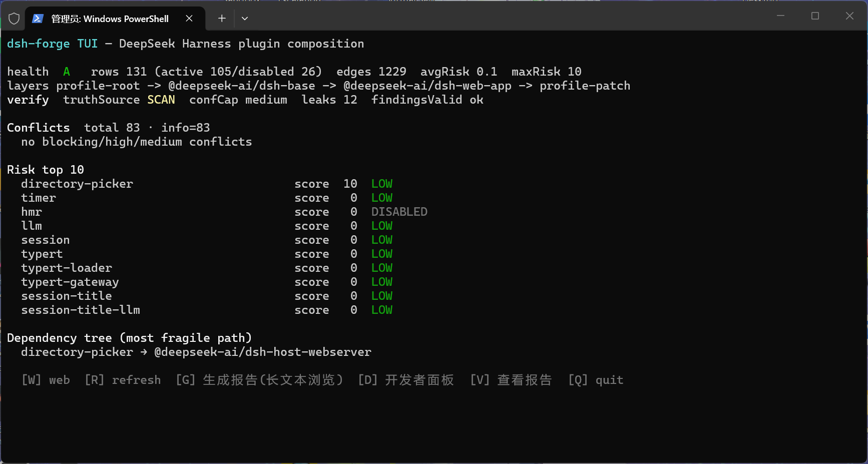Maximize the PowerShell window
This screenshot has width=868, height=464.
coord(815,16)
